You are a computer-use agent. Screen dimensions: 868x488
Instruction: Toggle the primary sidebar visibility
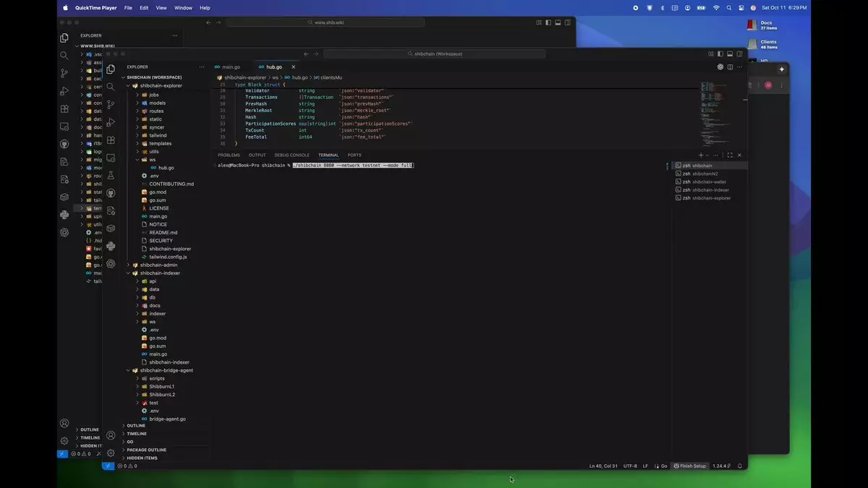(720, 54)
